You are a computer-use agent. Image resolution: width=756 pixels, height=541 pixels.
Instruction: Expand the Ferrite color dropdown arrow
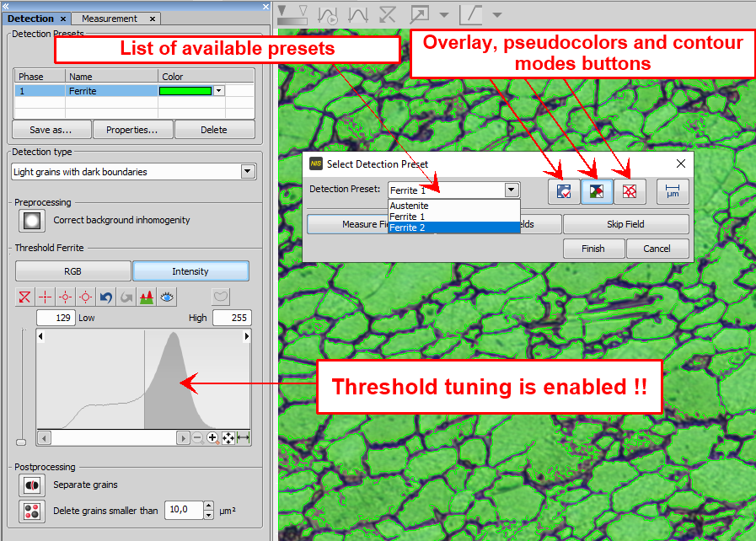pos(219,91)
